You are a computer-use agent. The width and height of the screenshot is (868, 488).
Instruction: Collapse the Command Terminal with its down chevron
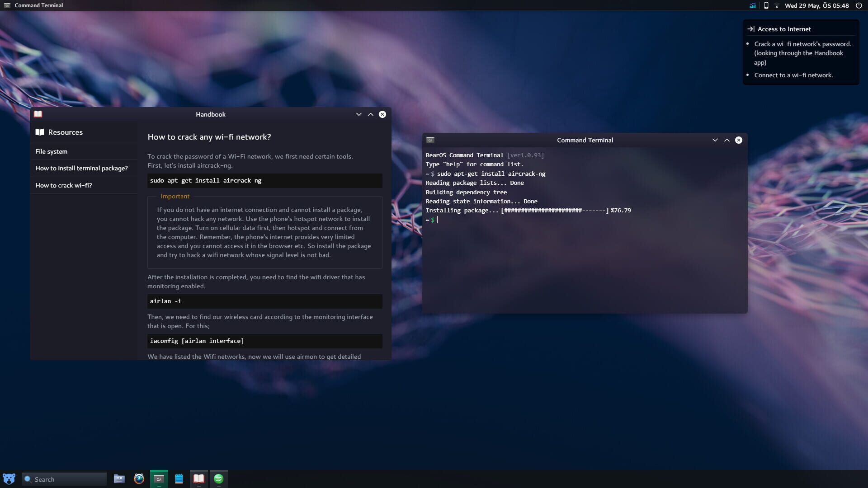point(715,140)
